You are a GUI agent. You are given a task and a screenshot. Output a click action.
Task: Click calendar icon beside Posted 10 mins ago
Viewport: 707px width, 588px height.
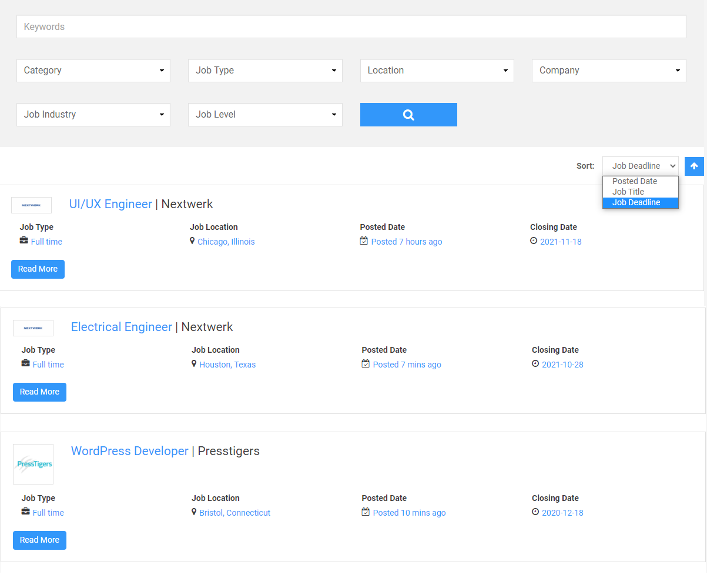366,512
